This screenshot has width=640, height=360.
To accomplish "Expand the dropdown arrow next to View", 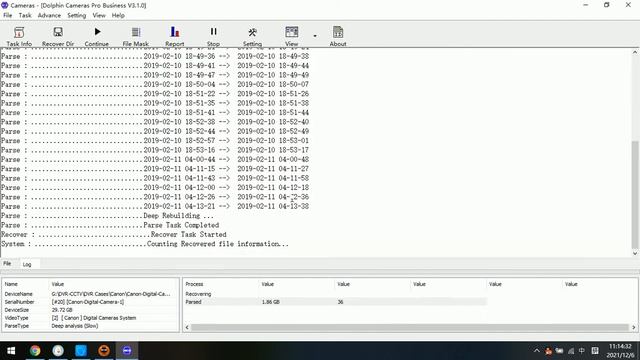I will (x=315, y=36).
